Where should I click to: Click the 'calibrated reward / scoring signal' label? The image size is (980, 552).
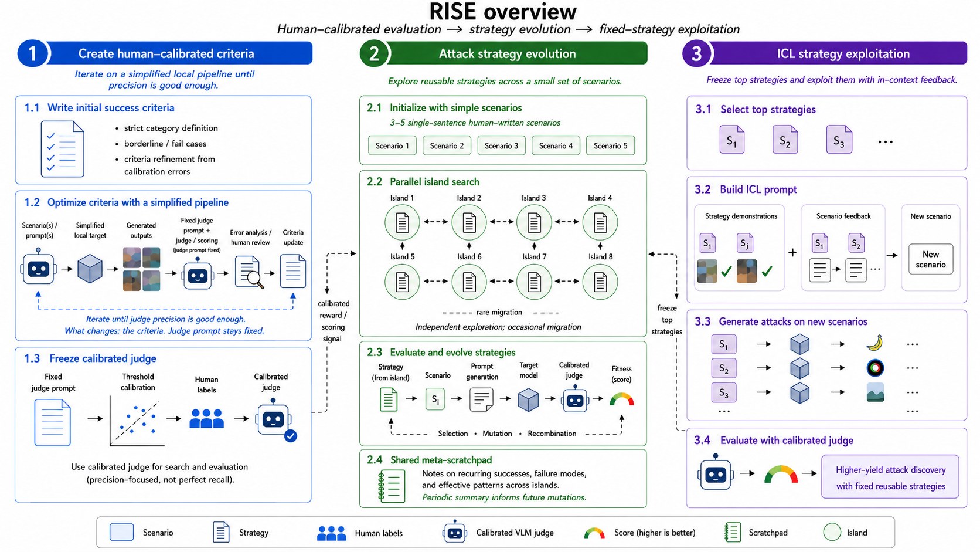(x=334, y=321)
